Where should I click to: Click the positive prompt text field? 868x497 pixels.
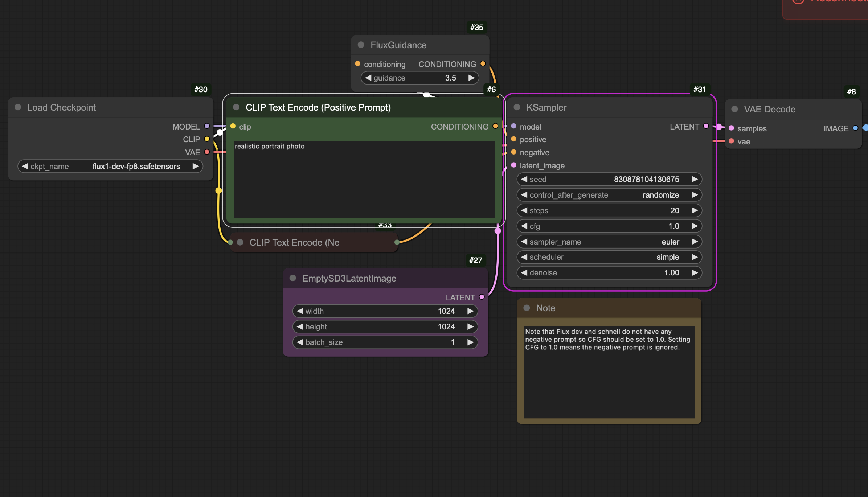point(364,179)
